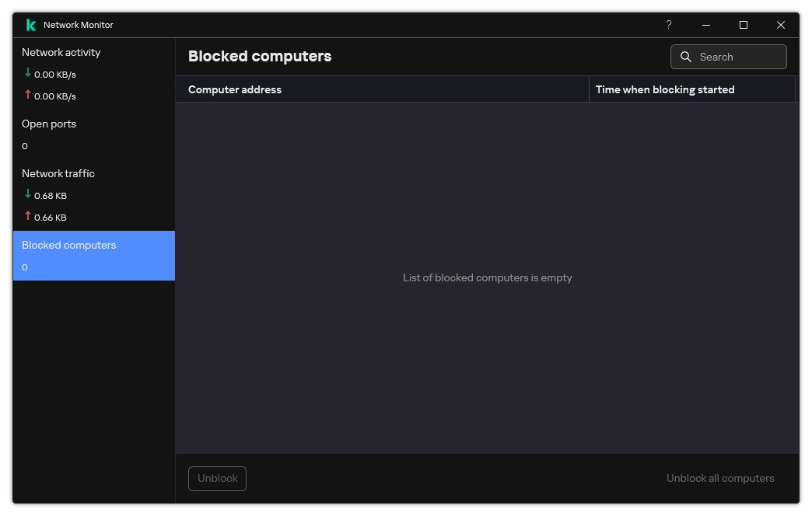Open help via the question mark icon
The image size is (812, 516).
tap(668, 25)
